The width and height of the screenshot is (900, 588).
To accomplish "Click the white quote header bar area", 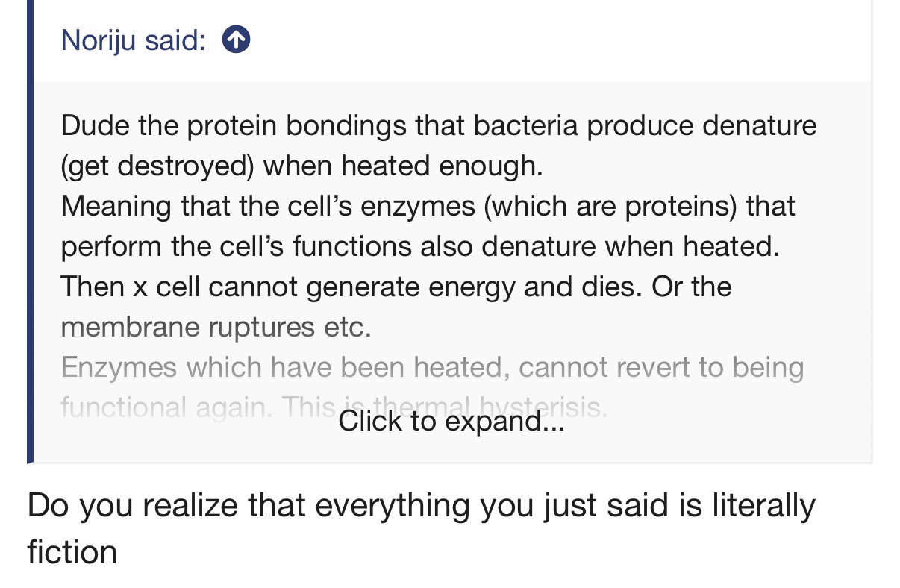I will (x=452, y=40).
